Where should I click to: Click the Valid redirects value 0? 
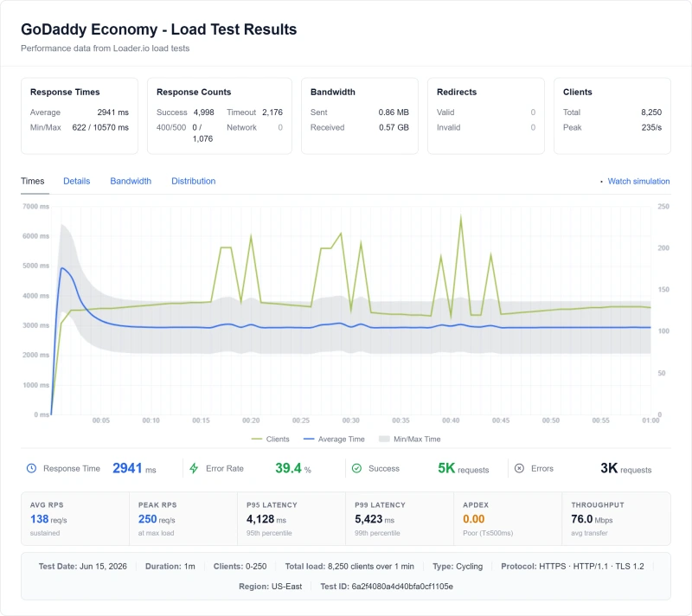tap(533, 112)
